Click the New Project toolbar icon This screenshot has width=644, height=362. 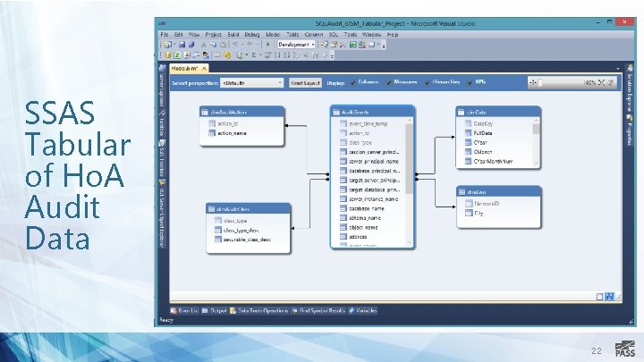(x=167, y=45)
